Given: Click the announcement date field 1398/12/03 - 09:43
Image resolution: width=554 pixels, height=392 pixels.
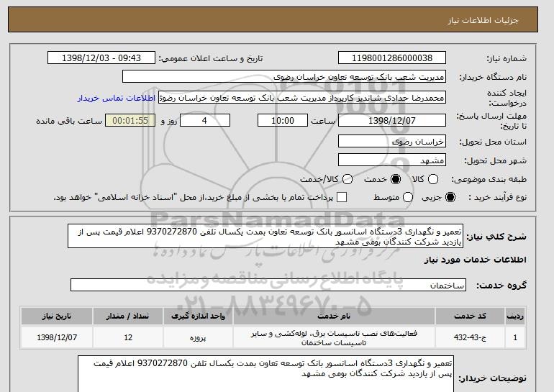Looking at the screenshot, I should (x=101, y=58).
